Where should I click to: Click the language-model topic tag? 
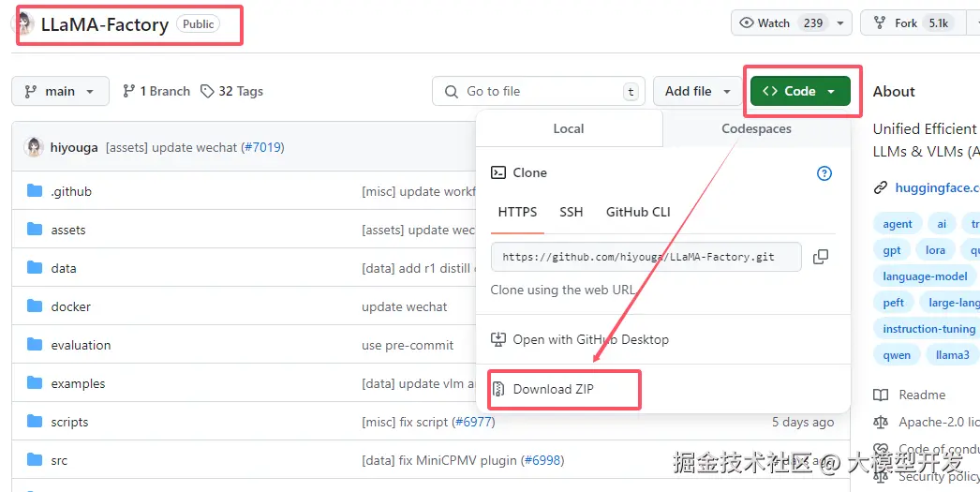(925, 276)
